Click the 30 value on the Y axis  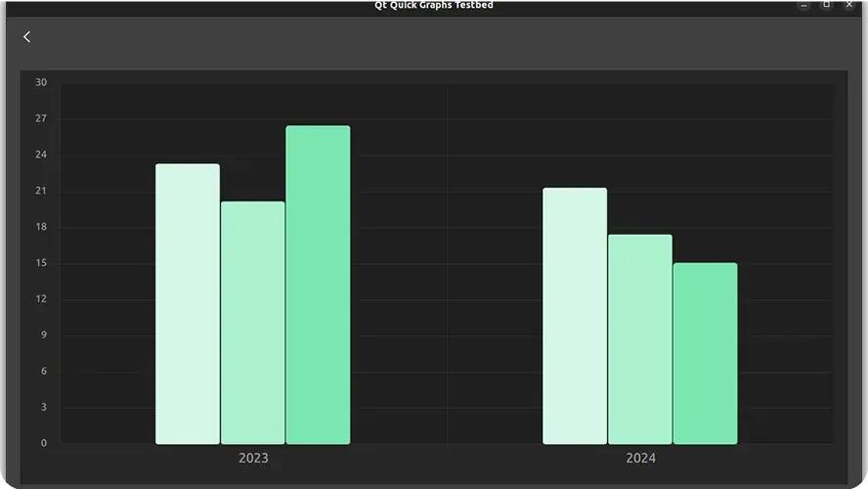[x=41, y=82]
